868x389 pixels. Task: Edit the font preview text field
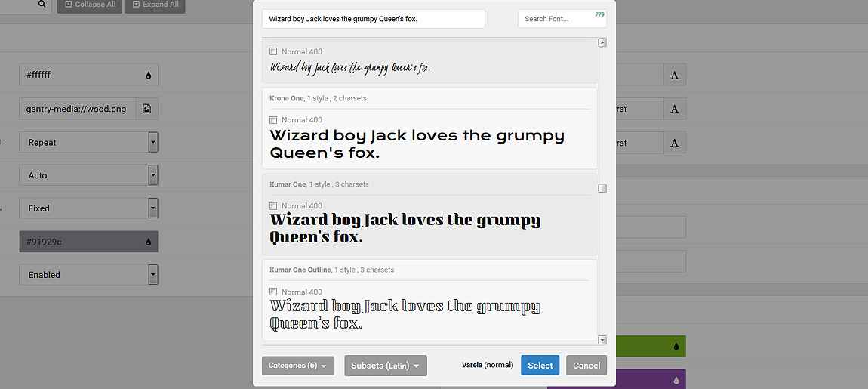[x=374, y=19]
